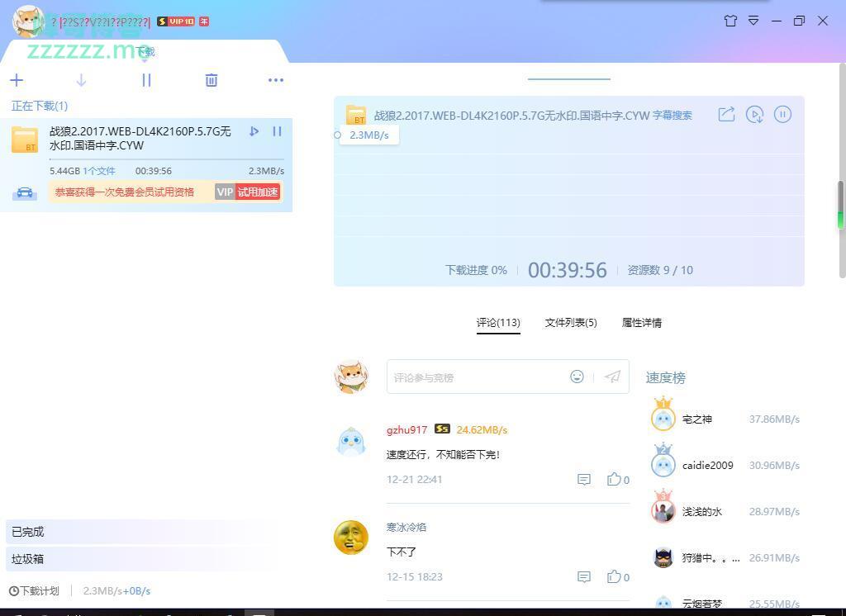This screenshot has width=846, height=616.
Task: Click the plus icon to add new download
Action: coord(17,80)
